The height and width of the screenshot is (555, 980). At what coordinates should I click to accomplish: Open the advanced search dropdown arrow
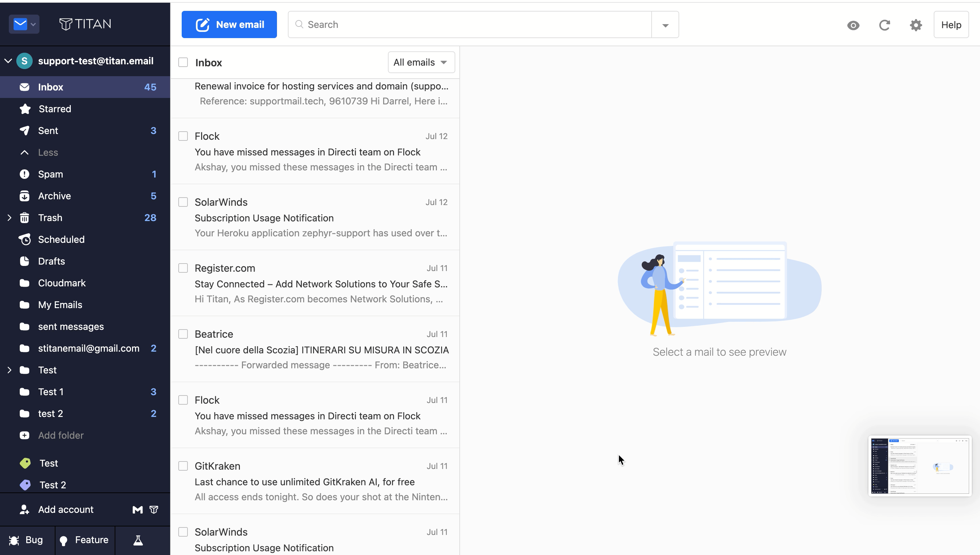665,25
